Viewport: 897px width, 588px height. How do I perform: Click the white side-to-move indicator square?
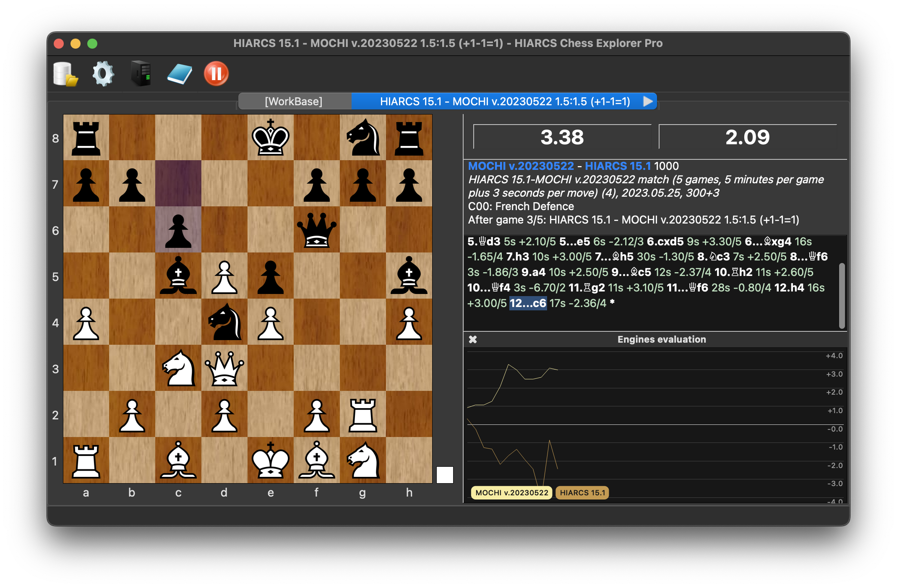pyautogui.click(x=445, y=475)
